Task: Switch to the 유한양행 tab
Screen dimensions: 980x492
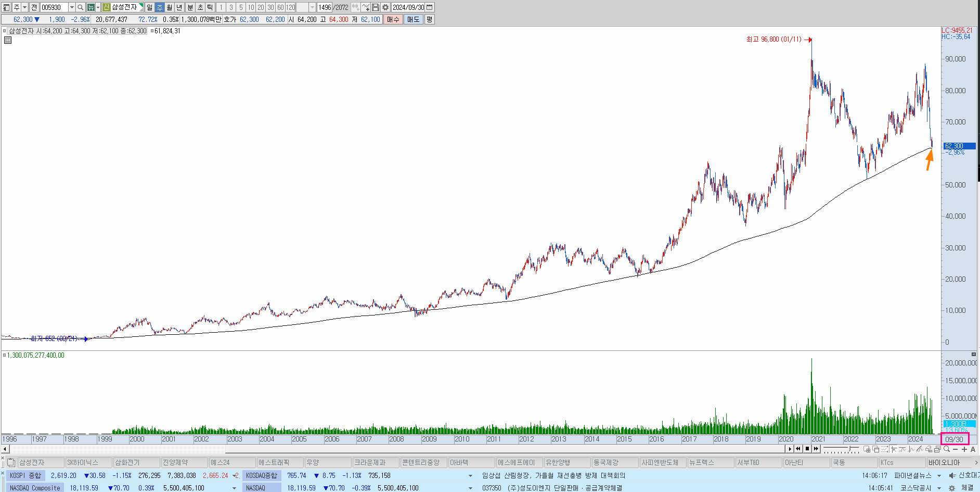Action: coord(567,462)
